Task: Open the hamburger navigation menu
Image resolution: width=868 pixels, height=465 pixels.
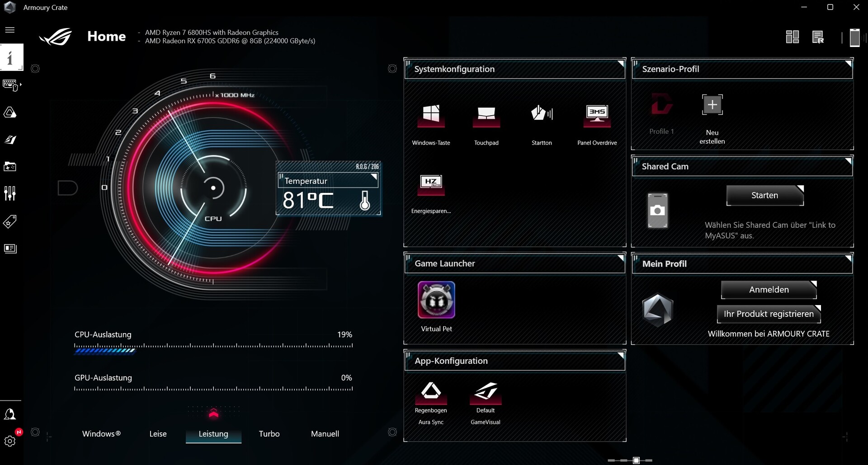Action: pyautogui.click(x=10, y=30)
